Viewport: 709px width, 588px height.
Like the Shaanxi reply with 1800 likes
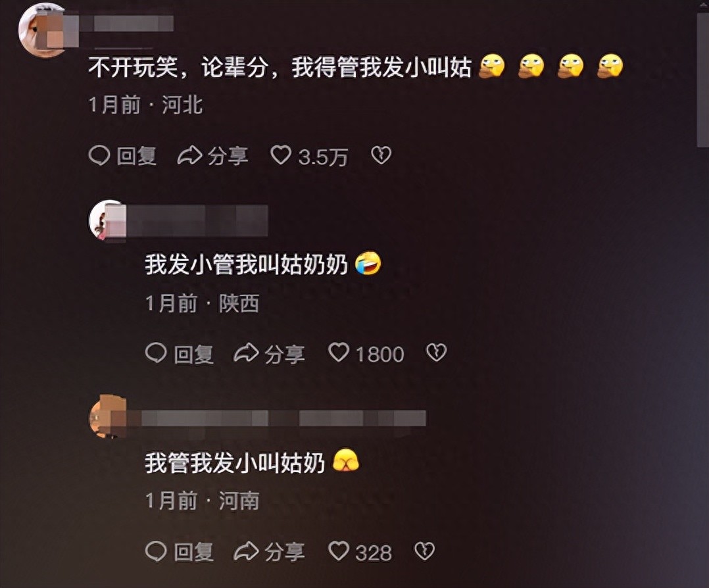pos(338,353)
